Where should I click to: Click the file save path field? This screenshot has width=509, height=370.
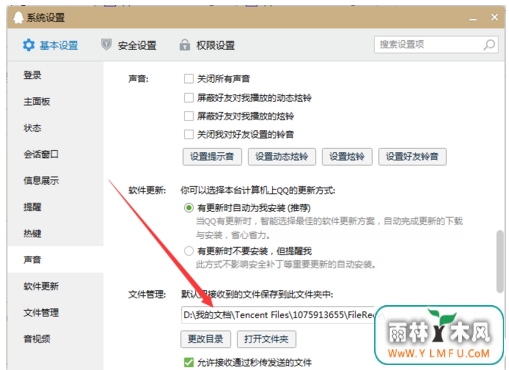pyautogui.click(x=278, y=315)
